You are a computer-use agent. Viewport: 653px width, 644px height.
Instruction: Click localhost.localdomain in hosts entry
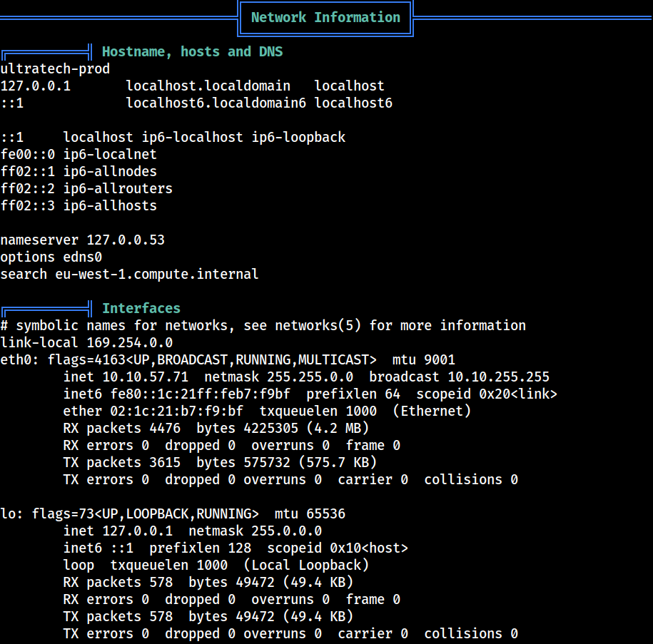(208, 86)
